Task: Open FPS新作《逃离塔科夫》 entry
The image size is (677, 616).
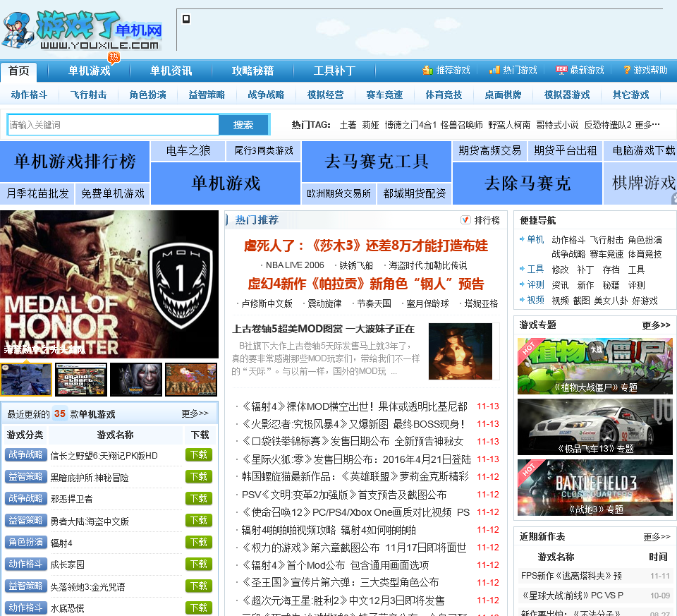Action: [571, 576]
